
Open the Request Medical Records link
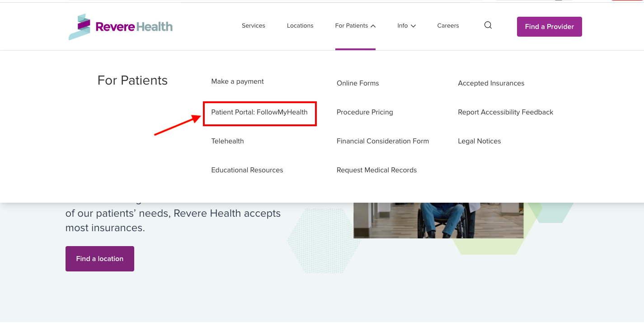pyautogui.click(x=377, y=170)
